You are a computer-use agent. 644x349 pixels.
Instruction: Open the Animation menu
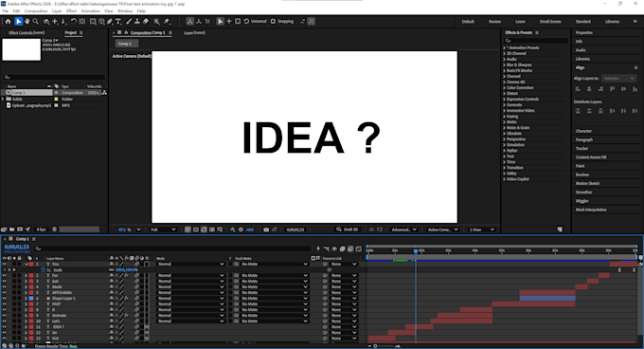[90, 11]
